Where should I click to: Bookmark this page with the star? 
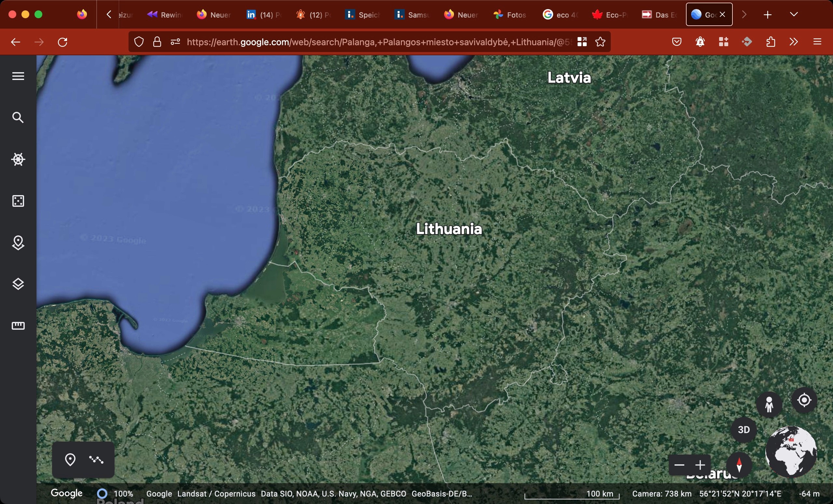600,42
